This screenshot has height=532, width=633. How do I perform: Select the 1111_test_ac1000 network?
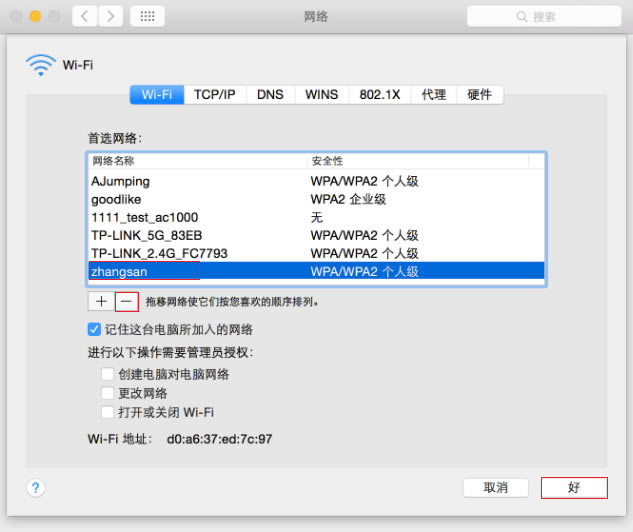click(x=316, y=218)
